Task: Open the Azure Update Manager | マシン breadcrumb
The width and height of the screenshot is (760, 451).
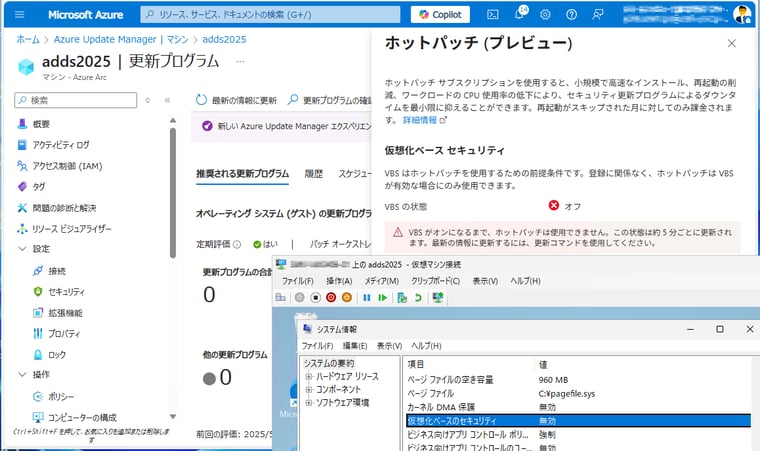Action: (121, 39)
